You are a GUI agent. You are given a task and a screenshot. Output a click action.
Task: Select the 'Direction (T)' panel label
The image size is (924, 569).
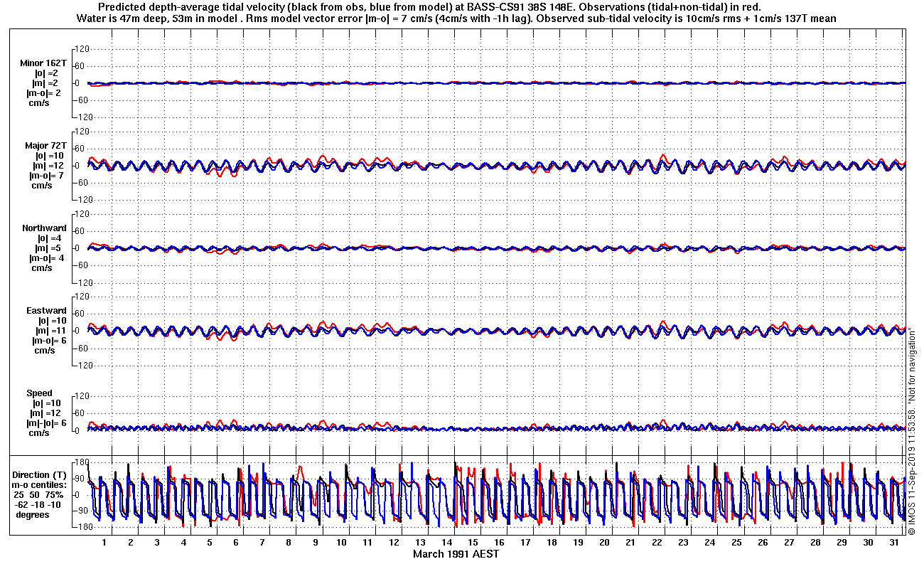tap(41, 475)
